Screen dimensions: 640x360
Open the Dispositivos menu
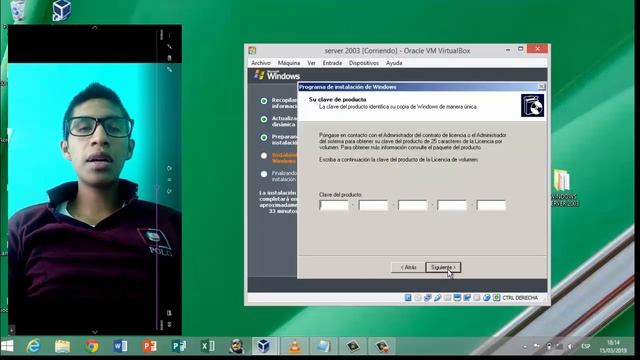point(364,63)
